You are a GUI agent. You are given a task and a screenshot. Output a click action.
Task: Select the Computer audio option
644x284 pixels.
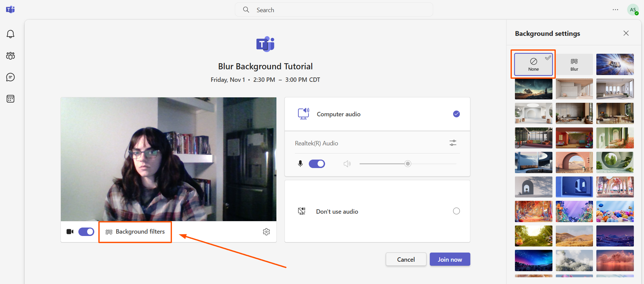377,114
